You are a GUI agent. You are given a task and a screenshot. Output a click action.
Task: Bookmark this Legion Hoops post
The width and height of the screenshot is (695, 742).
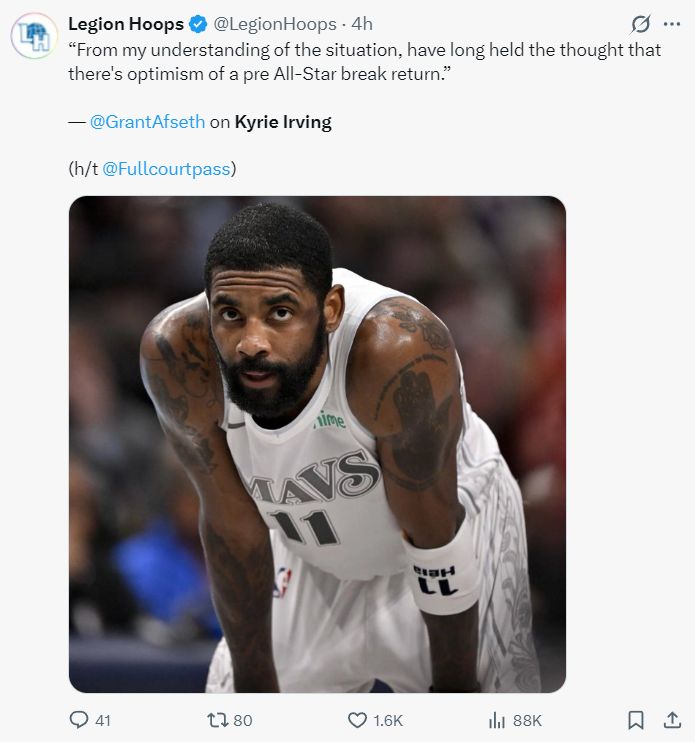point(635,719)
